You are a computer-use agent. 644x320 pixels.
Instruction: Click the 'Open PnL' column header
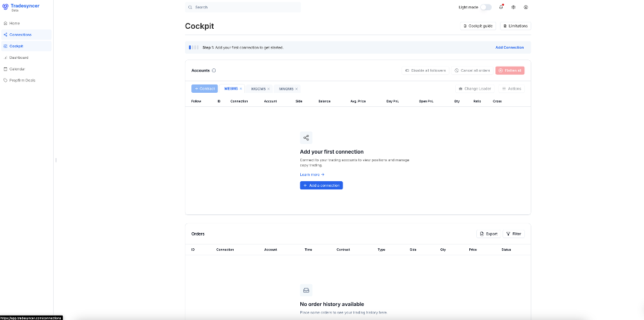[426, 101]
